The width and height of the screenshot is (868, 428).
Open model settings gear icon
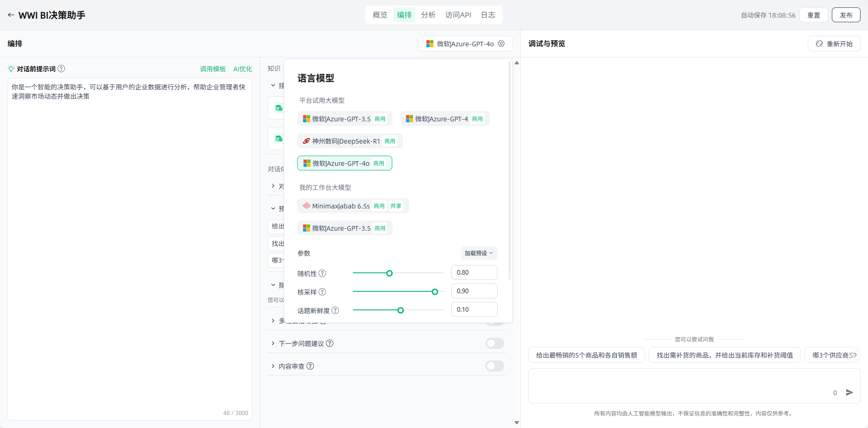point(501,44)
